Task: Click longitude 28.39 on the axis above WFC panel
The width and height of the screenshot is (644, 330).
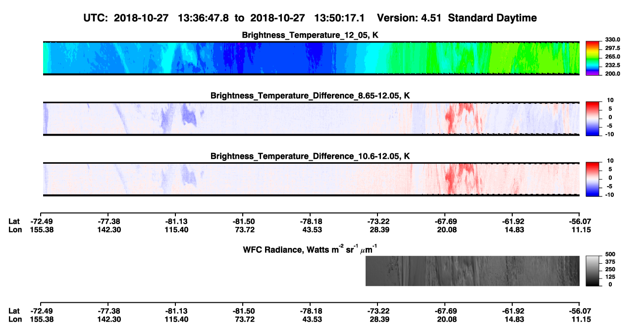Action: tap(377, 230)
